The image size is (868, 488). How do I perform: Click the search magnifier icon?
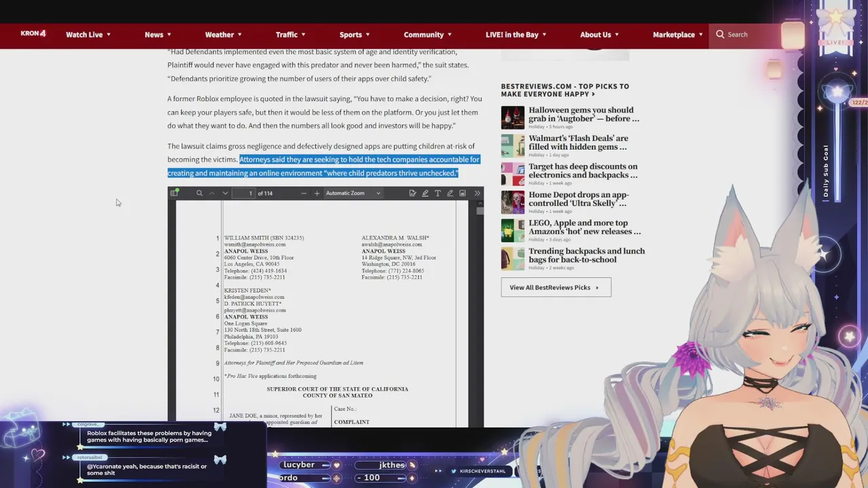click(x=720, y=34)
